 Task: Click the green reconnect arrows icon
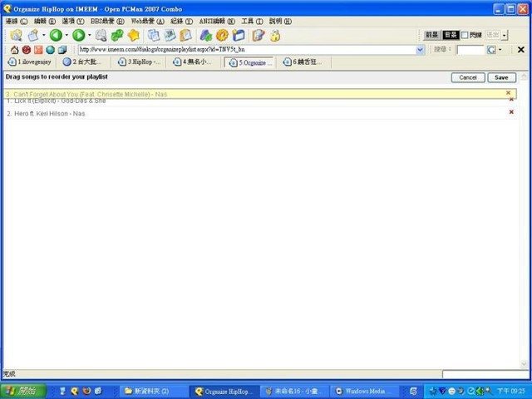pyautogui.click(x=117, y=35)
